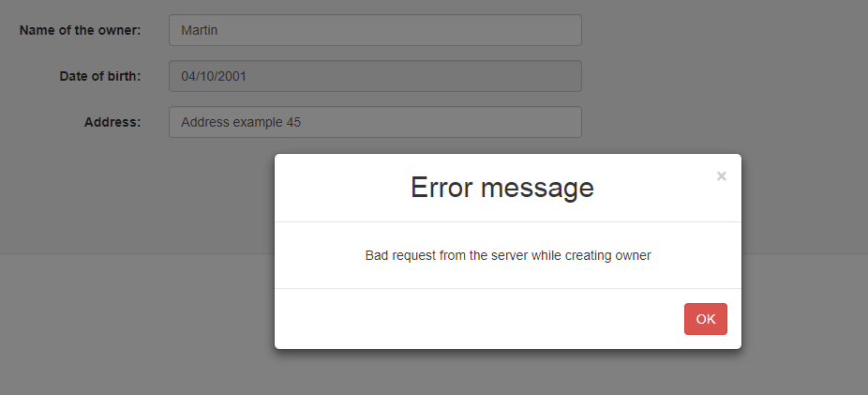Dismiss the error dialog with the × icon
Image resolution: width=868 pixels, height=395 pixels.
[721, 176]
